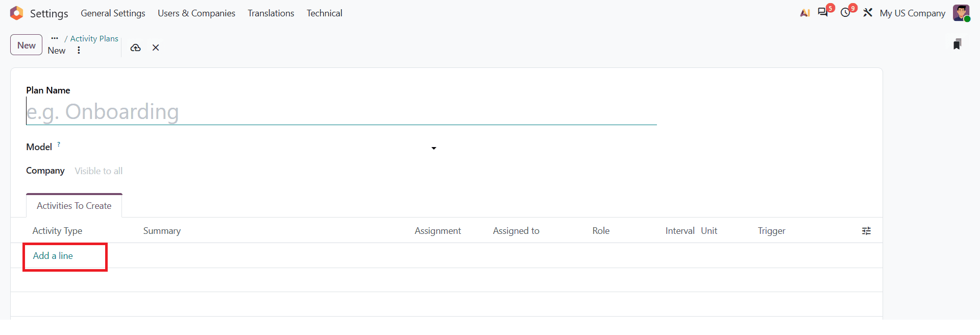The height and width of the screenshot is (335, 980).
Task: Click the breadcrumb ellipsis icon
Action: point(55,38)
